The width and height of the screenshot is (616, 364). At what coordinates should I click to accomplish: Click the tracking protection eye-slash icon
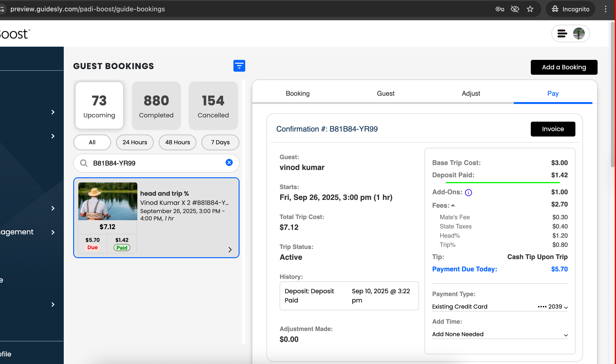515,9
